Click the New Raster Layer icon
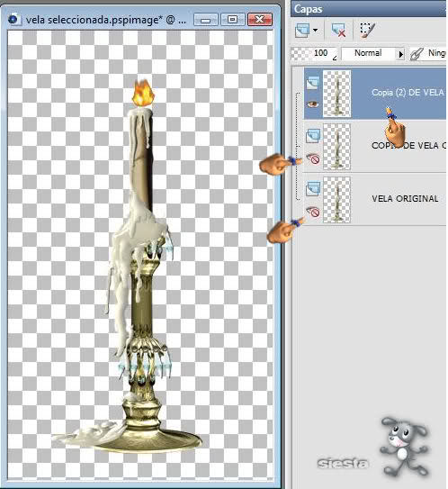 tap(302, 30)
